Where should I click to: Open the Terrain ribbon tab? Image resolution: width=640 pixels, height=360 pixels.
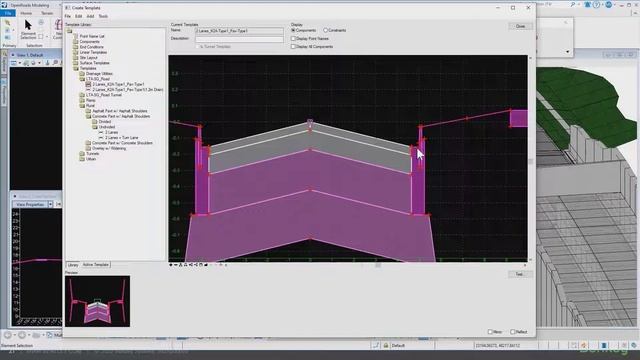47,13
